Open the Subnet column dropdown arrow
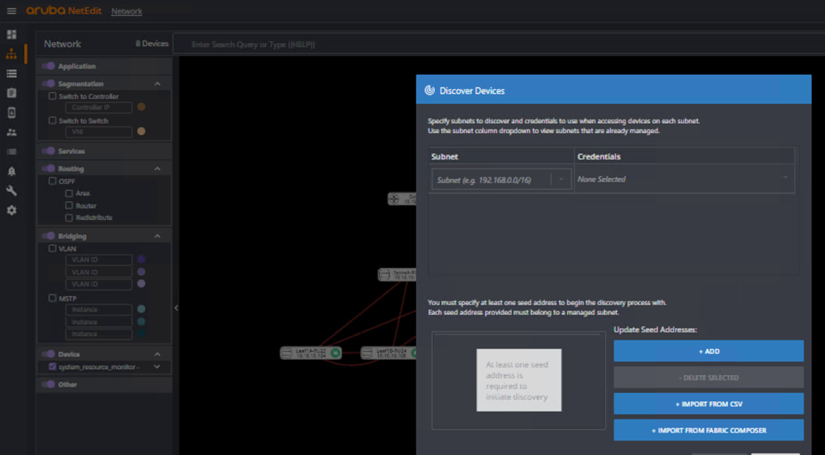The width and height of the screenshot is (825, 455). 561,179
